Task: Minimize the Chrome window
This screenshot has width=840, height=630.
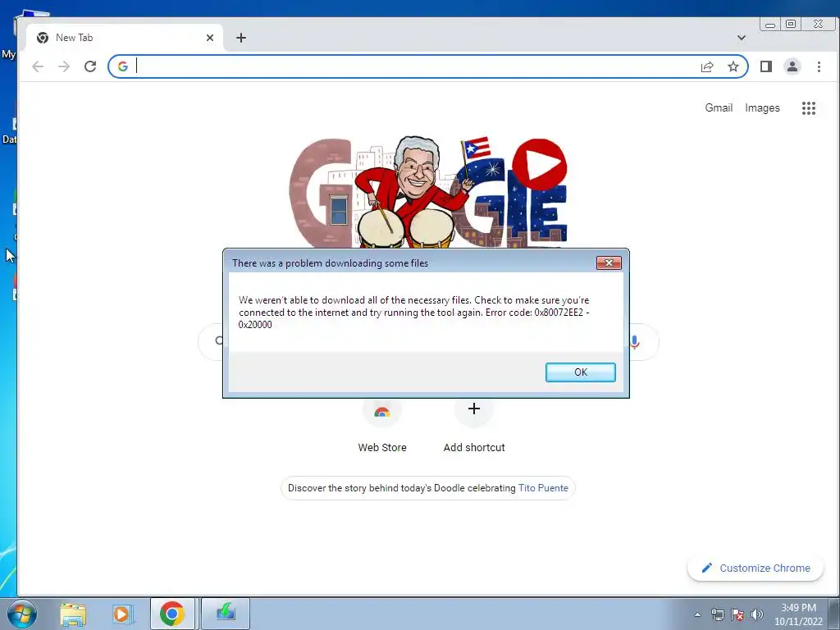Action: point(770,24)
